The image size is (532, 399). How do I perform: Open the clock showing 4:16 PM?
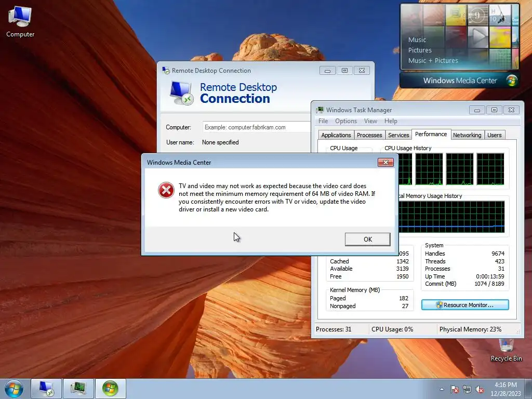(506, 389)
